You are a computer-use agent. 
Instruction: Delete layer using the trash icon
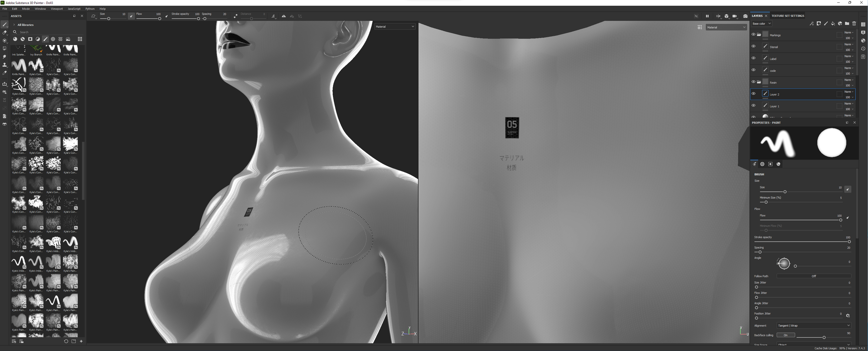coord(854,24)
